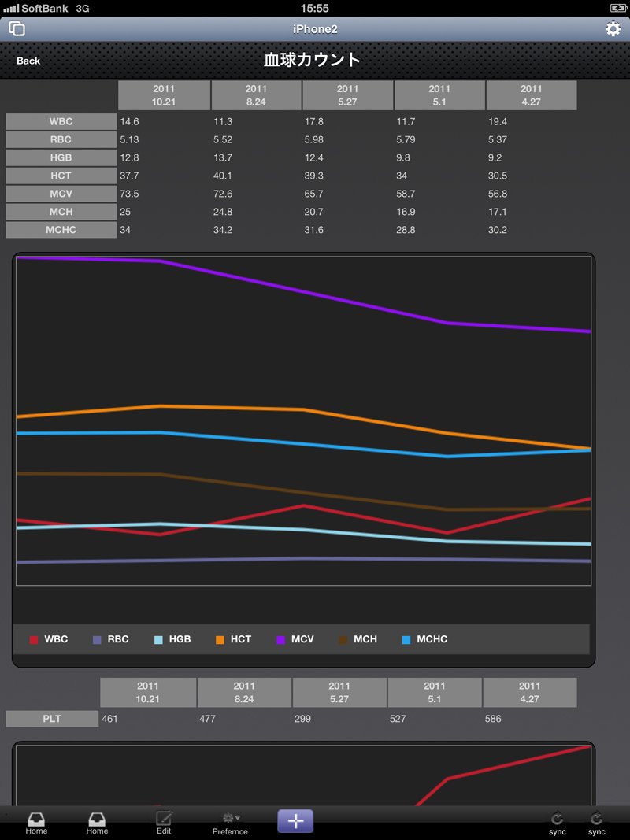Tap the 2011 10.21 column header in top table
Image resolution: width=630 pixels, height=840 pixels.
pos(164,95)
